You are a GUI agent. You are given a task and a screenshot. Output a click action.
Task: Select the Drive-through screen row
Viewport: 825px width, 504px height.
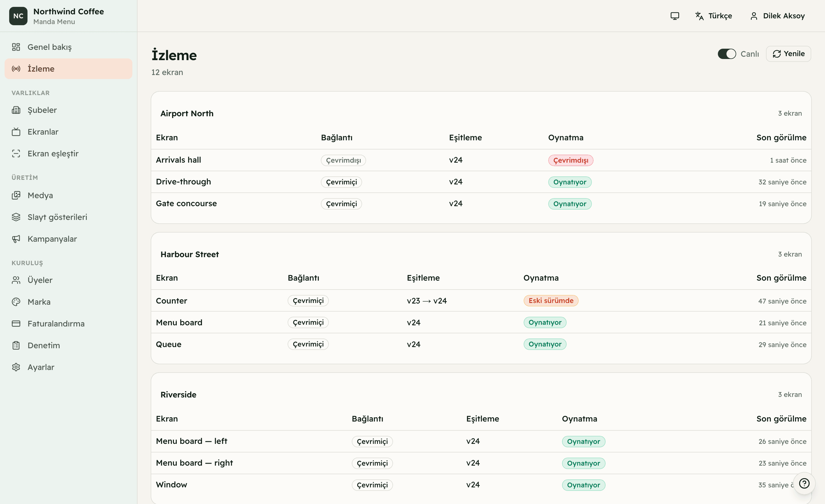[481, 182]
